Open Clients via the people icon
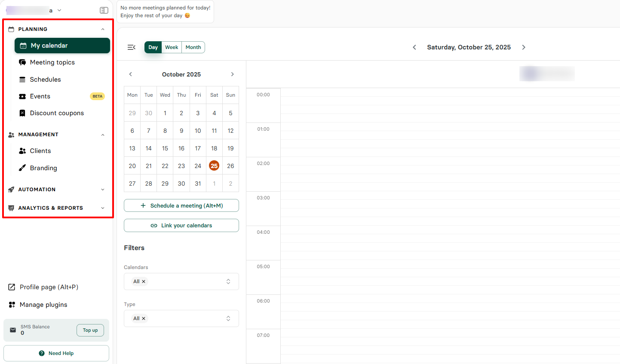Image resolution: width=620 pixels, height=364 pixels. coord(22,150)
